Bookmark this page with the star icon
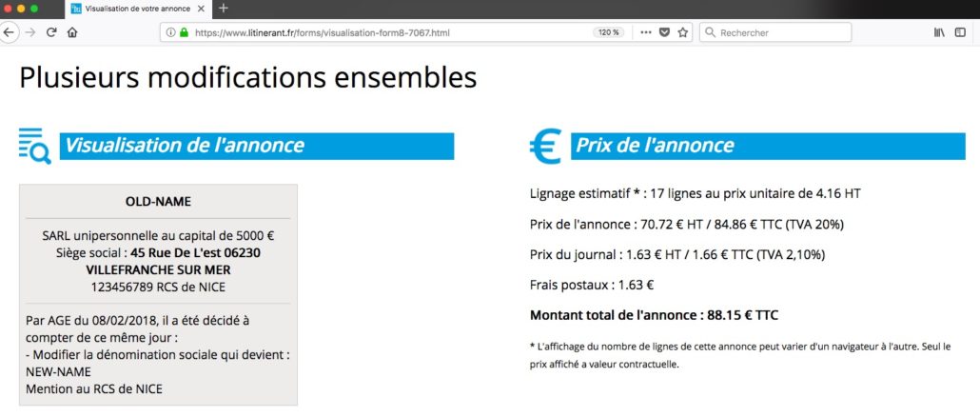 (x=682, y=32)
